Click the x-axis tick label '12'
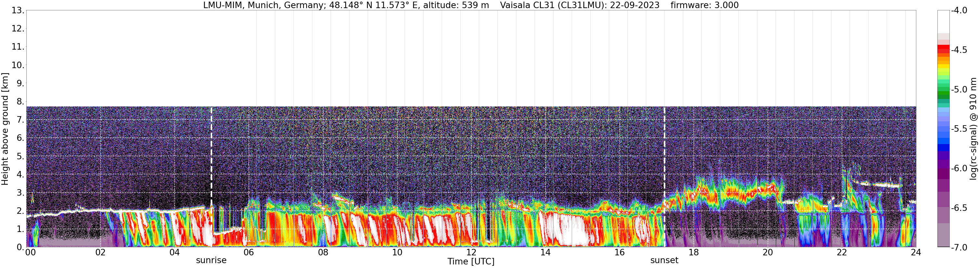 [471, 252]
